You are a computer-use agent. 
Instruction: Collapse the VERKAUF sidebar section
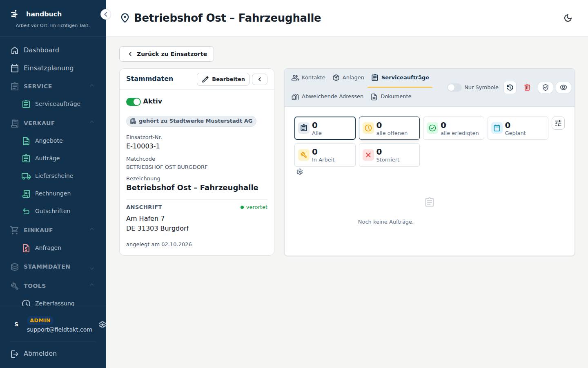click(x=53, y=123)
